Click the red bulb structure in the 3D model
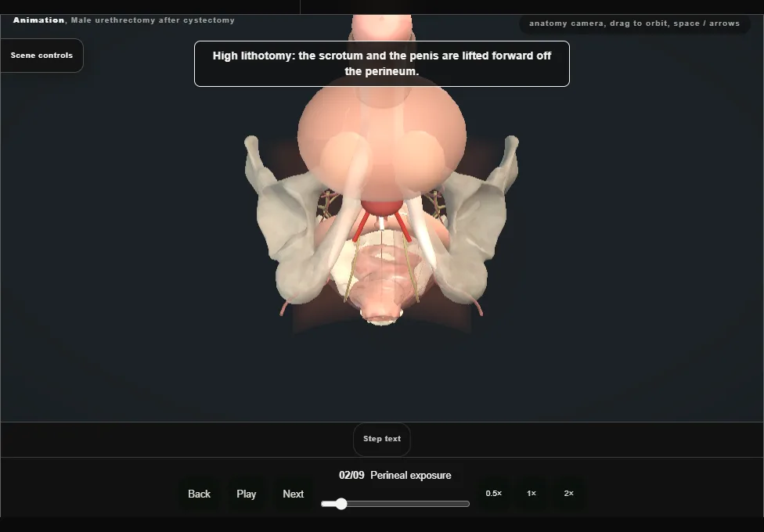 click(x=382, y=208)
